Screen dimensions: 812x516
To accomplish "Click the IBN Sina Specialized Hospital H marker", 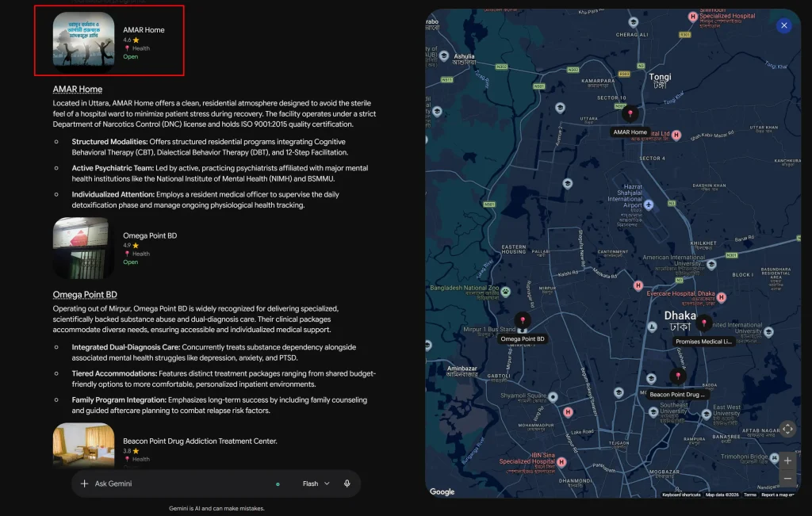I will [x=561, y=462].
